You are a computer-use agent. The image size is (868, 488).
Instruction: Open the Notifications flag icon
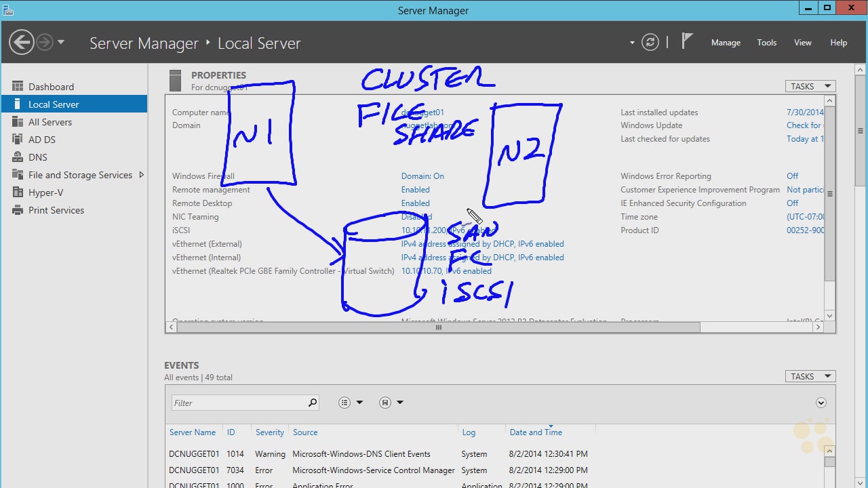pyautogui.click(x=687, y=41)
